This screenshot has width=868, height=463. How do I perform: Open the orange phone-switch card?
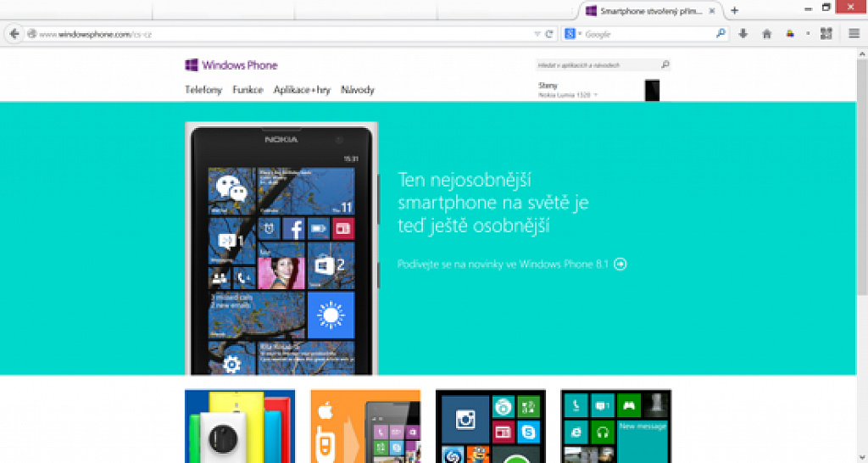tap(365, 427)
